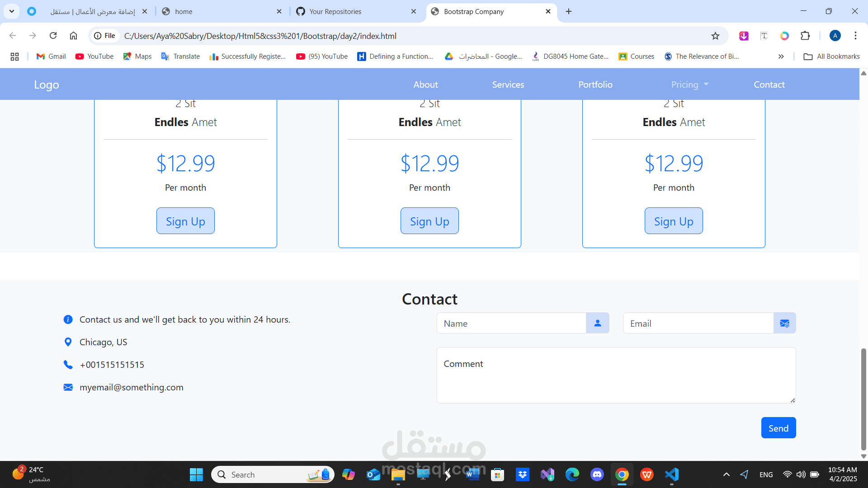Expand the Pricing dropdown in navbar
This screenshot has height=488, width=868.
coord(689,84)
